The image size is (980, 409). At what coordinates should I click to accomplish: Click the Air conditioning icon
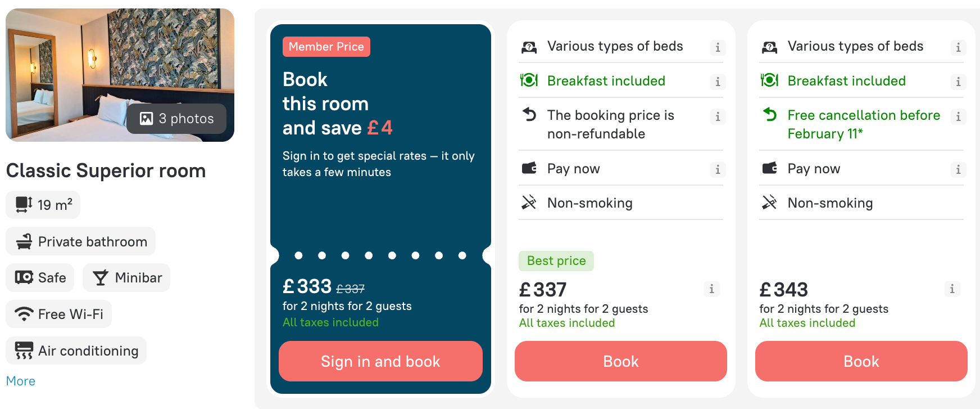(x=24, y=350)
